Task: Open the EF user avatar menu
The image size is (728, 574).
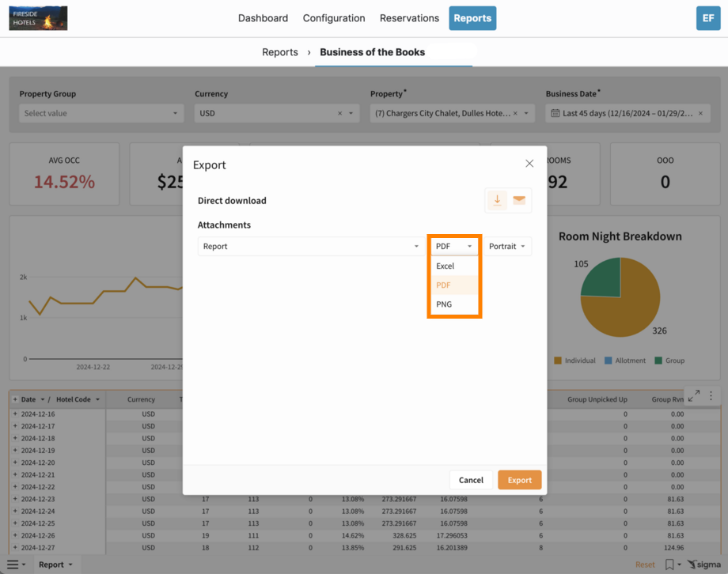Action: [x=708, y=18]
